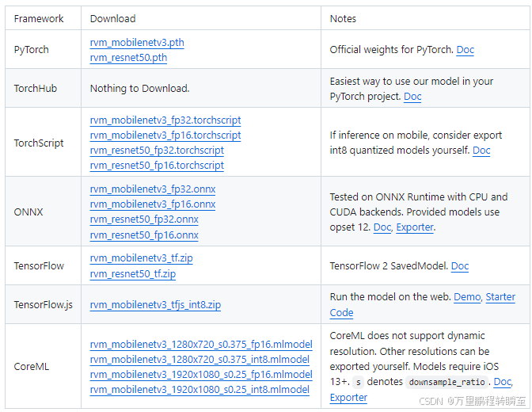This screenshot has height=412, width=532.
Task: Select the Framework column header
Action: coord(39,19)
